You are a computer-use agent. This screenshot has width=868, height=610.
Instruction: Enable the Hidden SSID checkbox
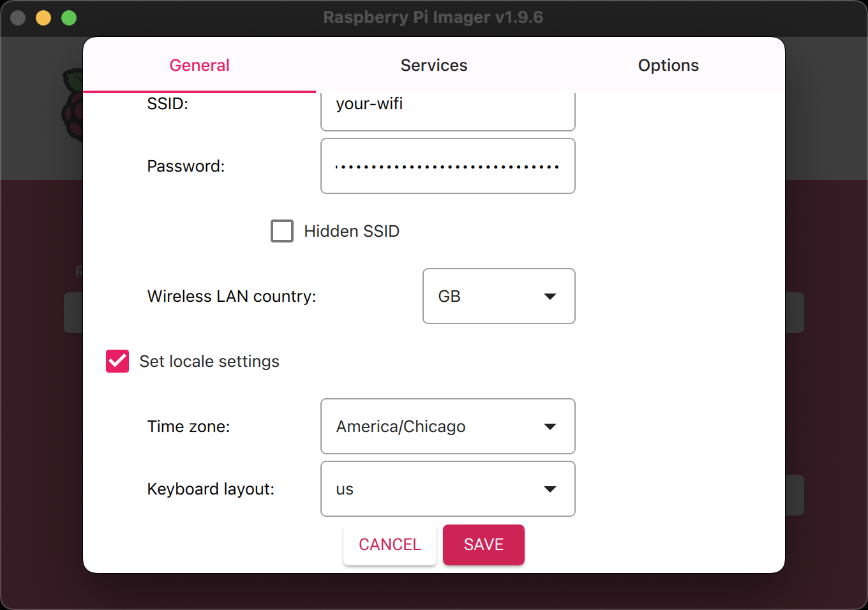[282, 231]
